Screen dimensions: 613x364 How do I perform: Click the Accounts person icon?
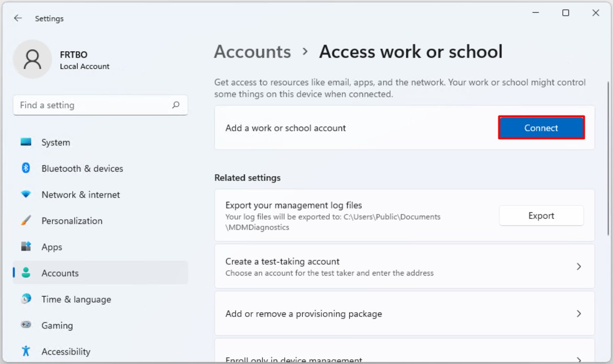coord(26,272)
